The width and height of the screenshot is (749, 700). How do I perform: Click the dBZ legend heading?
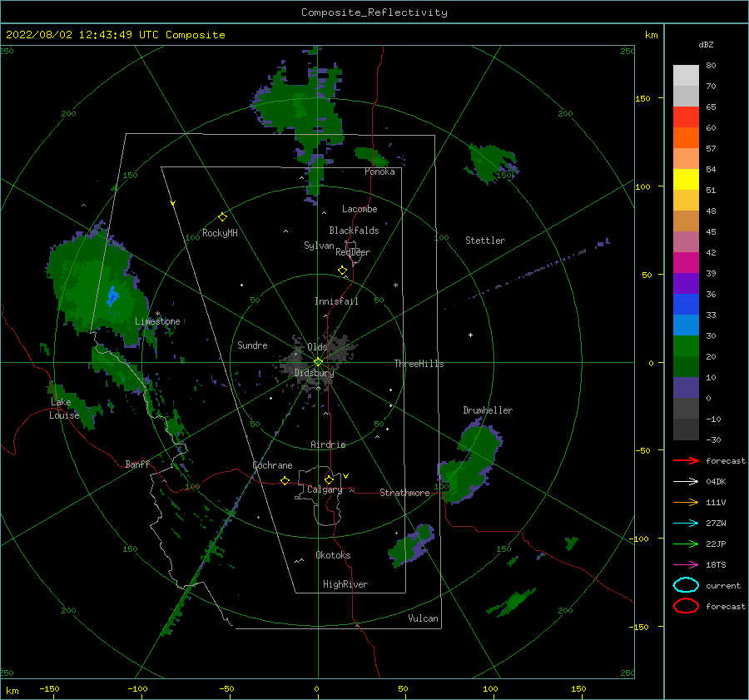tap(706, 44)
